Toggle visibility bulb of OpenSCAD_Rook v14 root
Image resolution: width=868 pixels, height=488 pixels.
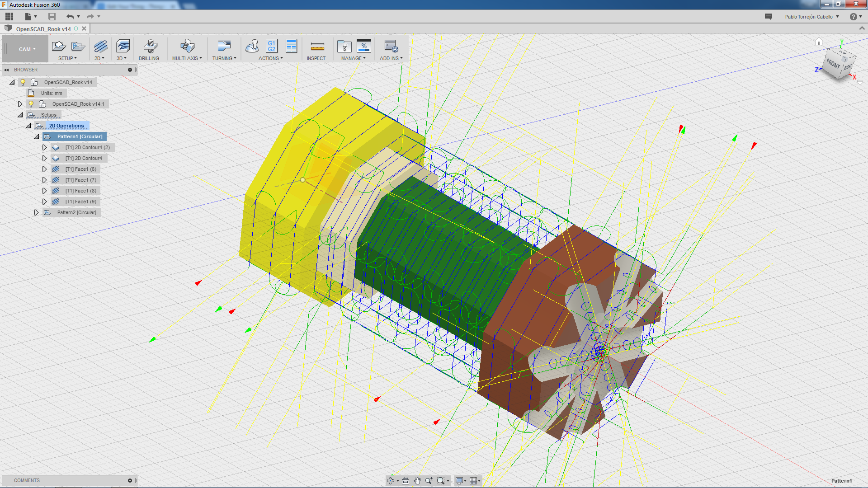(x=23, y=82)
